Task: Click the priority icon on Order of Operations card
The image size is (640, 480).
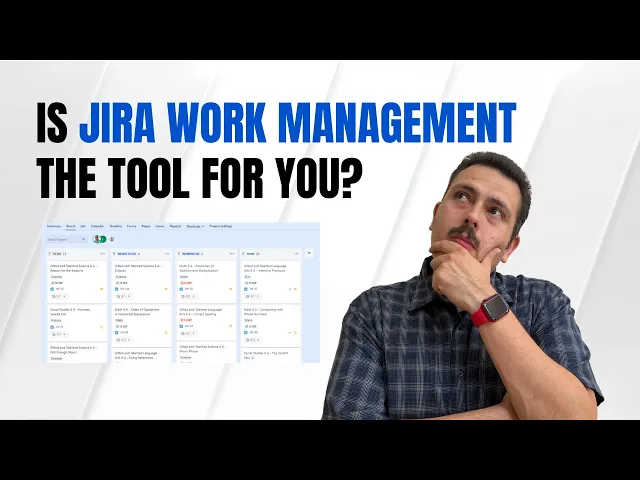Action: click(x=166, y=333)
